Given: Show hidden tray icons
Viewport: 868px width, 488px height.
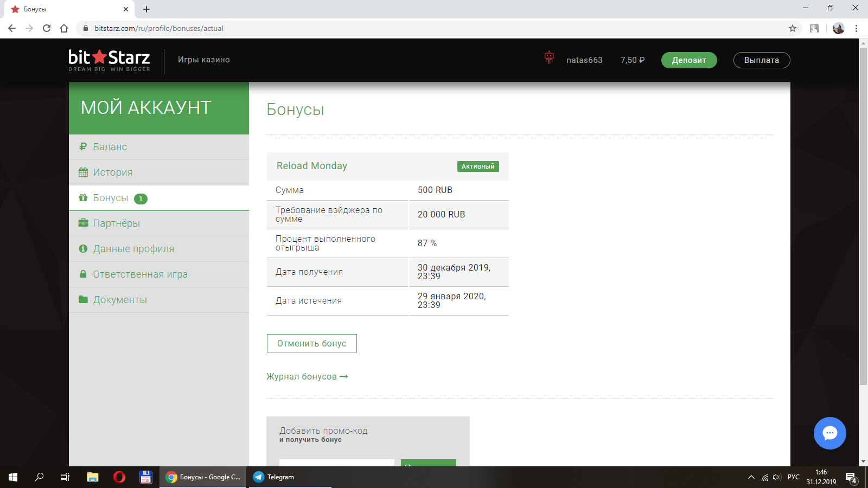Looking at the screenshot, I should click(751, 477).
